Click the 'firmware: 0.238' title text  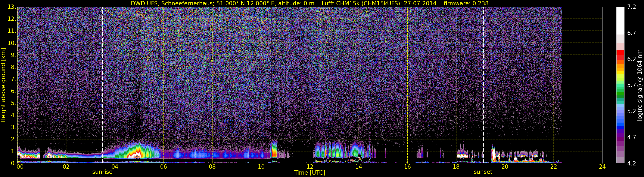466,3
